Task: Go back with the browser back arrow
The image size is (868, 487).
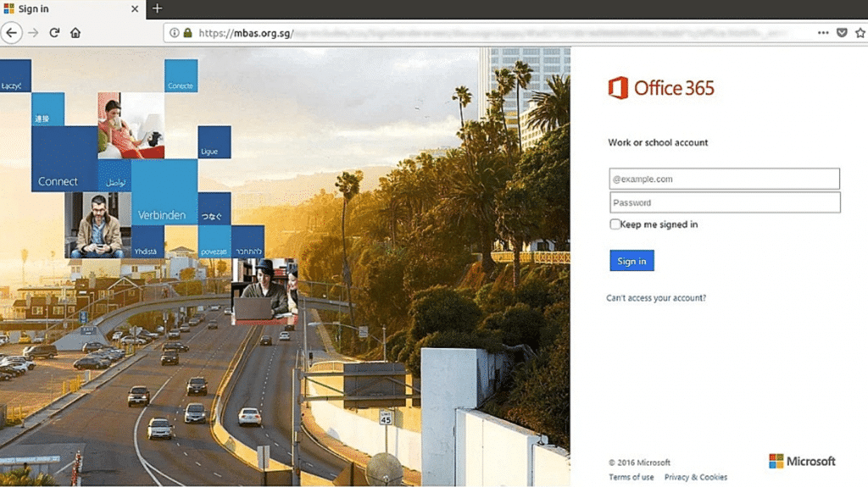Action: pos(12,33)
